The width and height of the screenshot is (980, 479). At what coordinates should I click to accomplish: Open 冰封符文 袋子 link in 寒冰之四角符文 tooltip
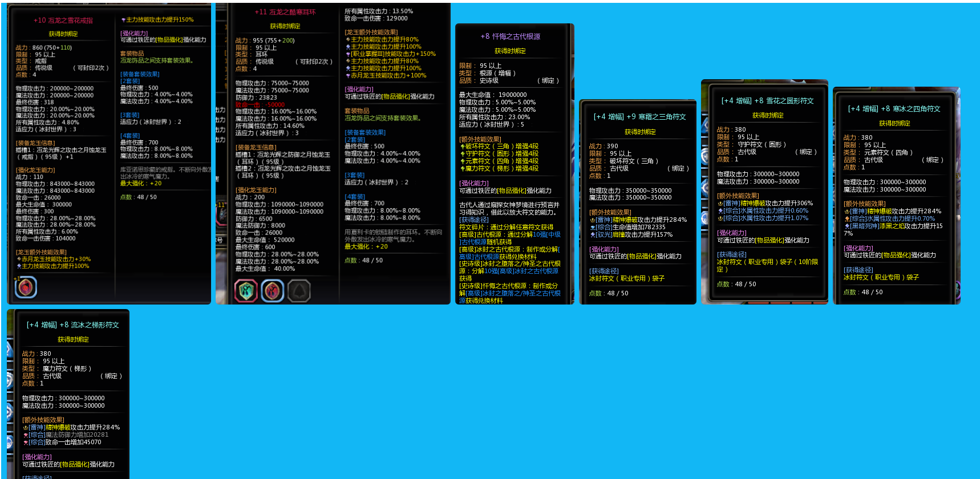(x=881, y=278)
